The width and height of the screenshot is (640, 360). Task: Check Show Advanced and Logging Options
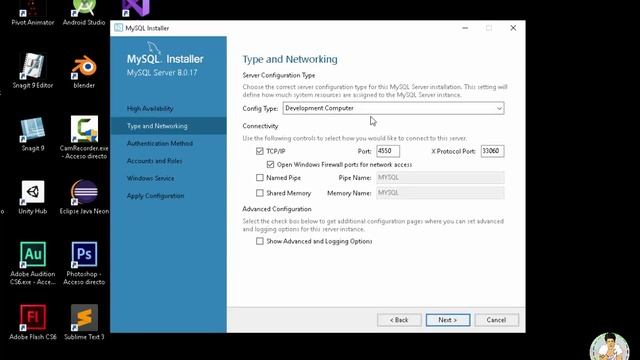(260, 241)
